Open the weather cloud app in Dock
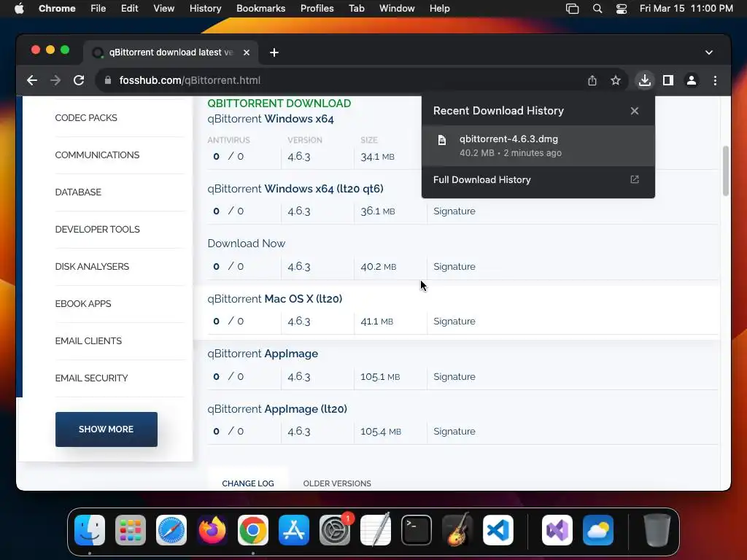Image resolution: width=747 pixels, height=560 pixels. [x=598, y=530]
